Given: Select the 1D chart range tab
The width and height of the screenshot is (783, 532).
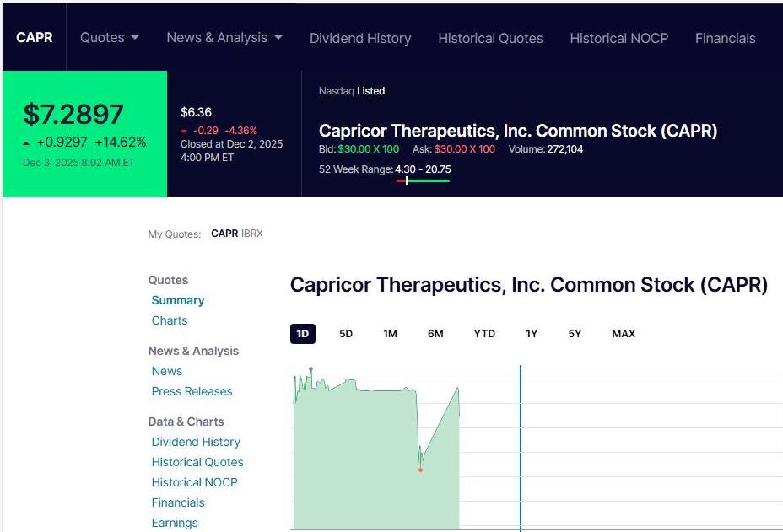Looking at the screenshot, I should click(x=302, y=333).
